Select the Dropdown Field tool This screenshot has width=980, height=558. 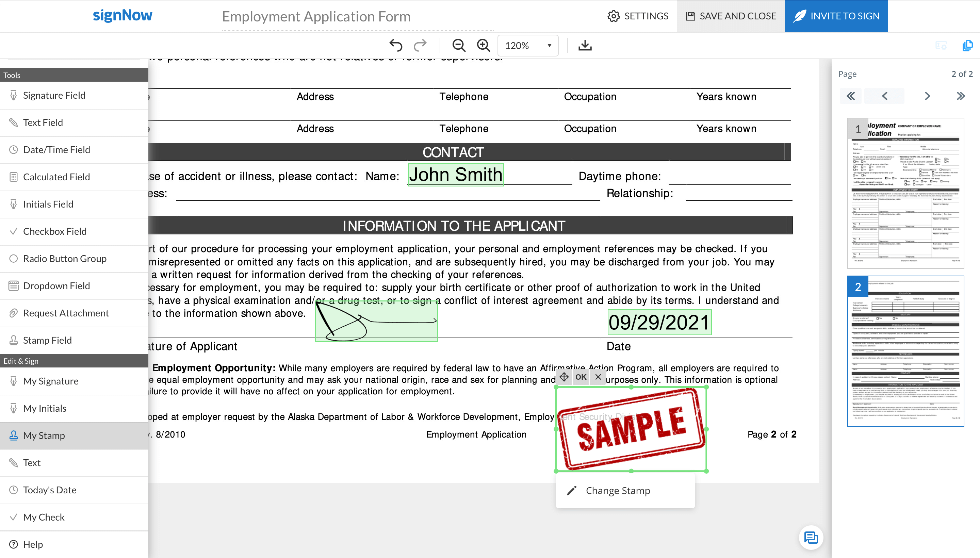point(56,285)
